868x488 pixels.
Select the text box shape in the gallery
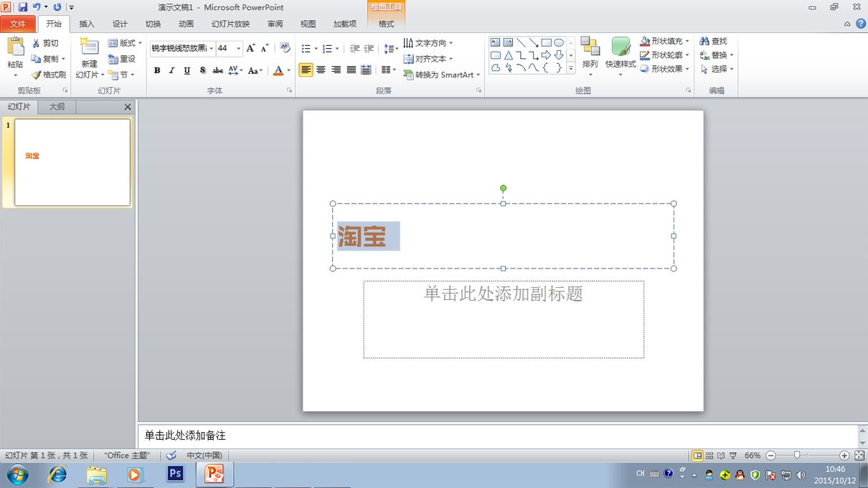tap(495, 43)
